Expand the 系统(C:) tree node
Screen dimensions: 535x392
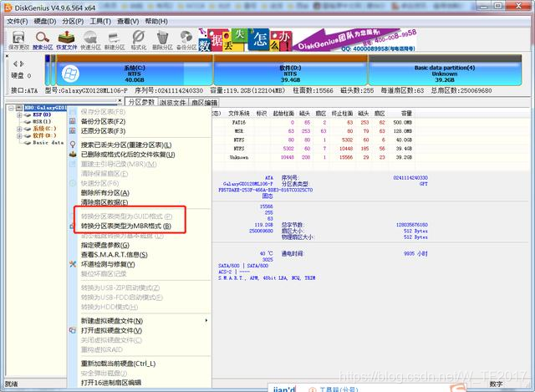19,129
